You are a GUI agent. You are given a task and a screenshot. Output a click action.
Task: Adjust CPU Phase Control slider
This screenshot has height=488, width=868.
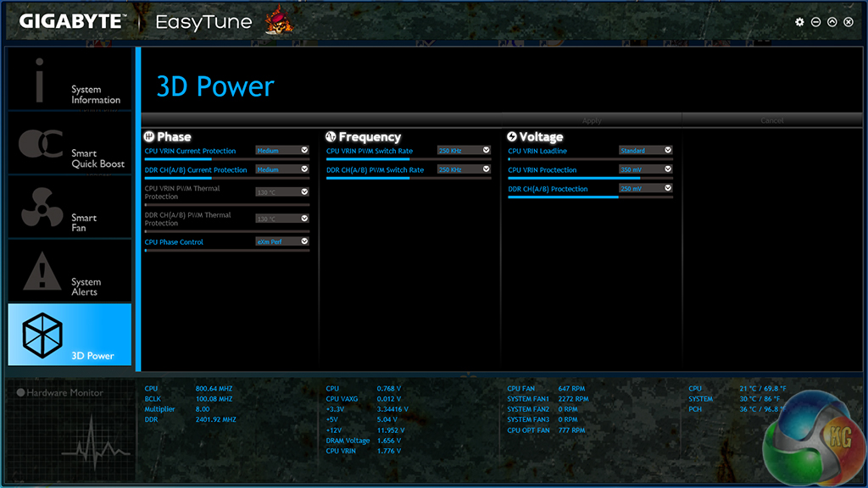(227, 251)
